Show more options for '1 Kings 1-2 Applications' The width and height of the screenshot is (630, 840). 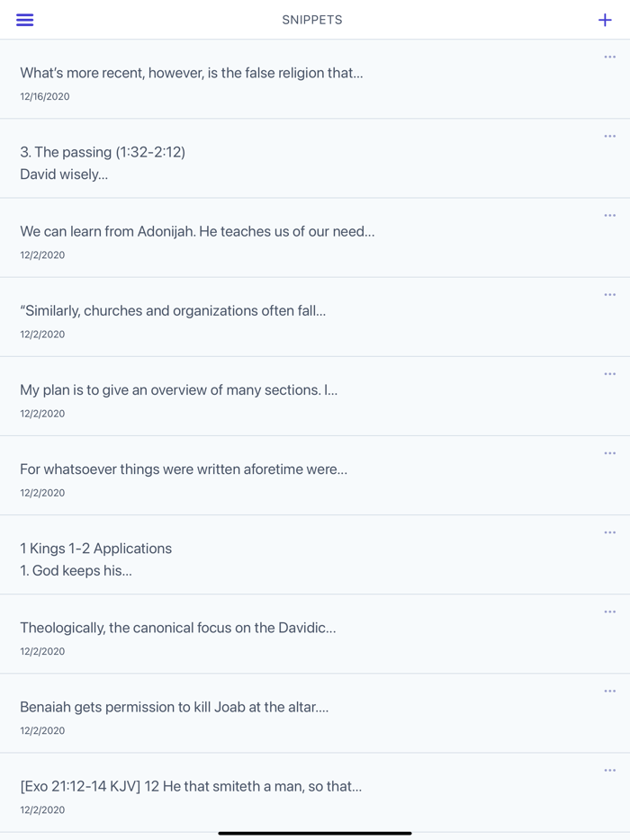coord(609,532)
